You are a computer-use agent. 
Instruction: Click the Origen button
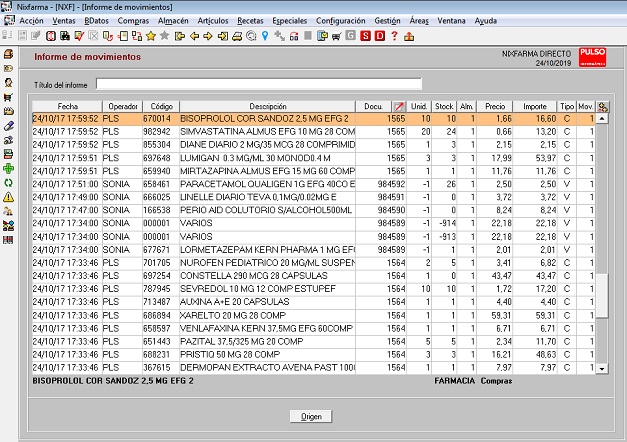pyautogui.click(x=311, y=416)
